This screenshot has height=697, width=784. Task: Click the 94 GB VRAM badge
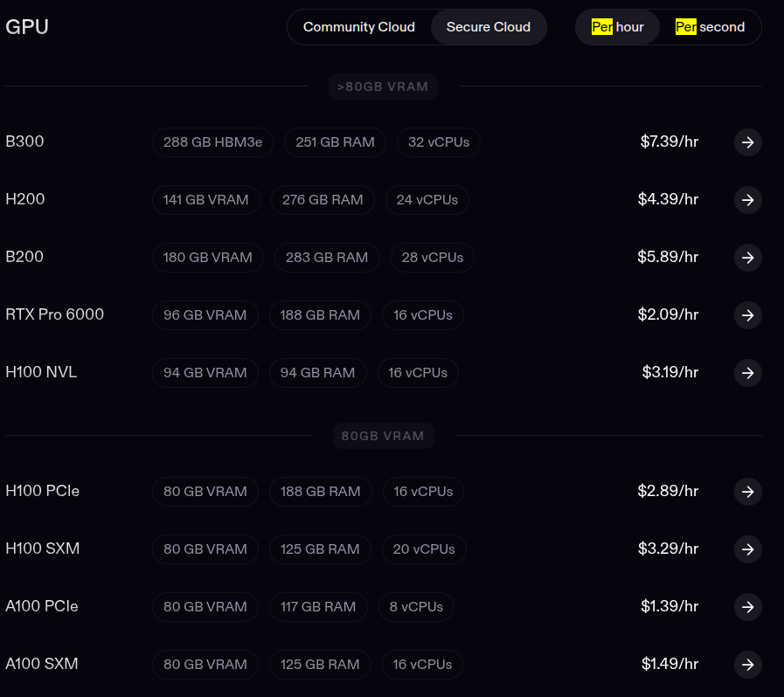(x=205, y=373)
